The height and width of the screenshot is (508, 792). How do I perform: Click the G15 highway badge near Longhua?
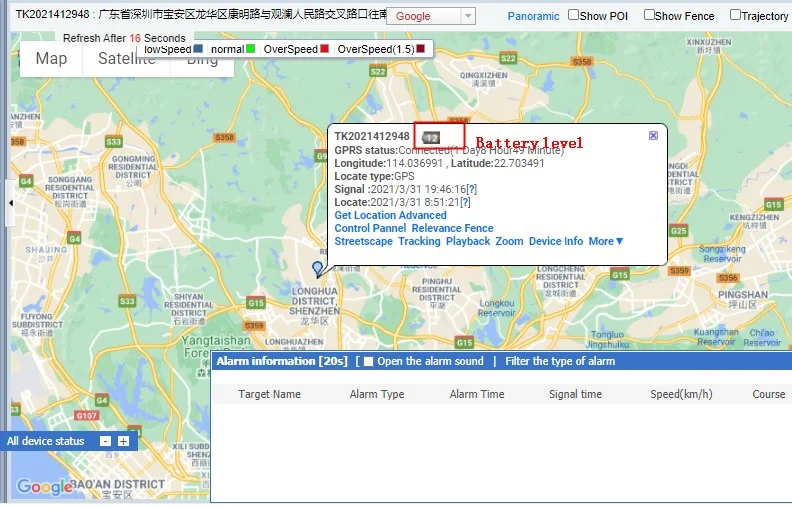[x=256, y=303]
